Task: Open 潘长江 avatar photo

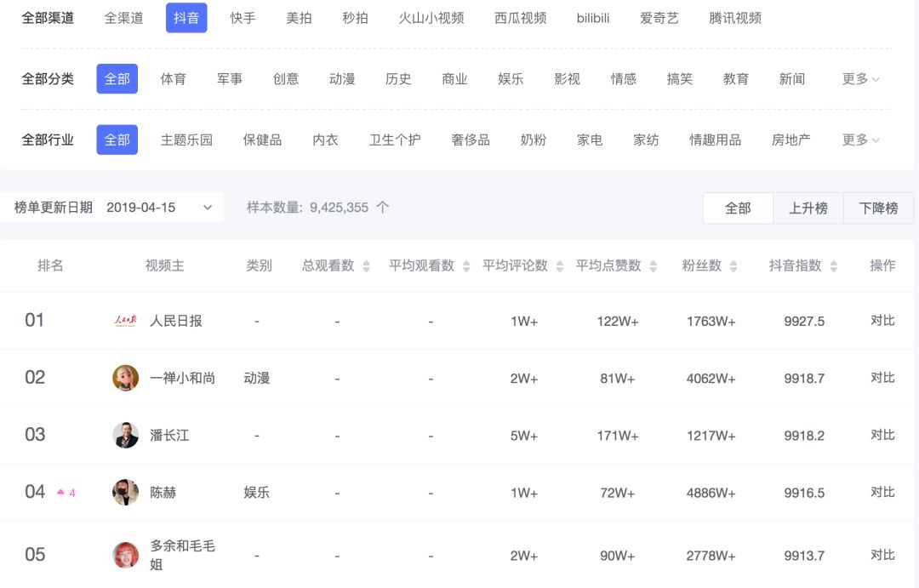Action: click(x=125, y=435)
